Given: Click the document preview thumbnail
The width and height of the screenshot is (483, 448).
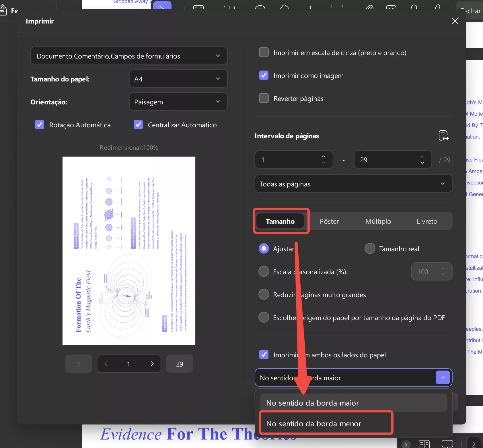Looking at the screenshot, I should (129, 250).
